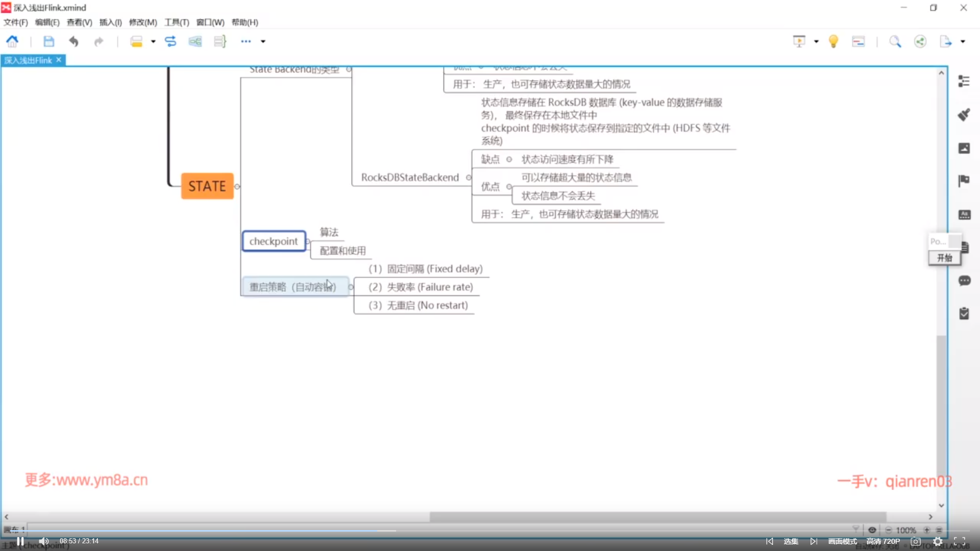Select the checkpoint topic node

(274, 241)
